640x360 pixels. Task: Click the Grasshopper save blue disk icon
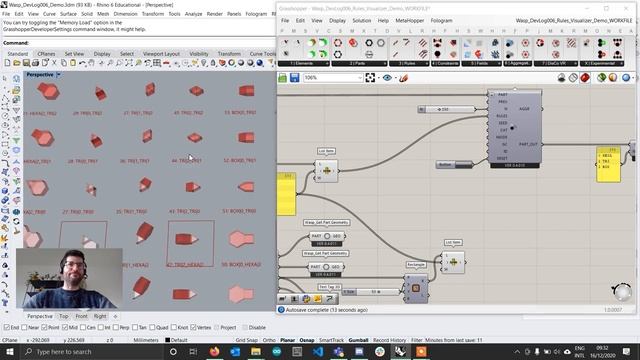[294, 78]
